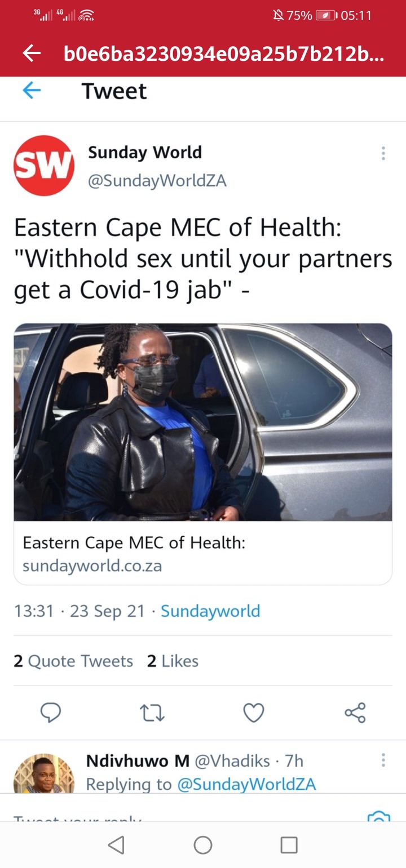Open the Sundayworld source link near timestamp
The height and width of the screenshot is (868, 406).
210,611
